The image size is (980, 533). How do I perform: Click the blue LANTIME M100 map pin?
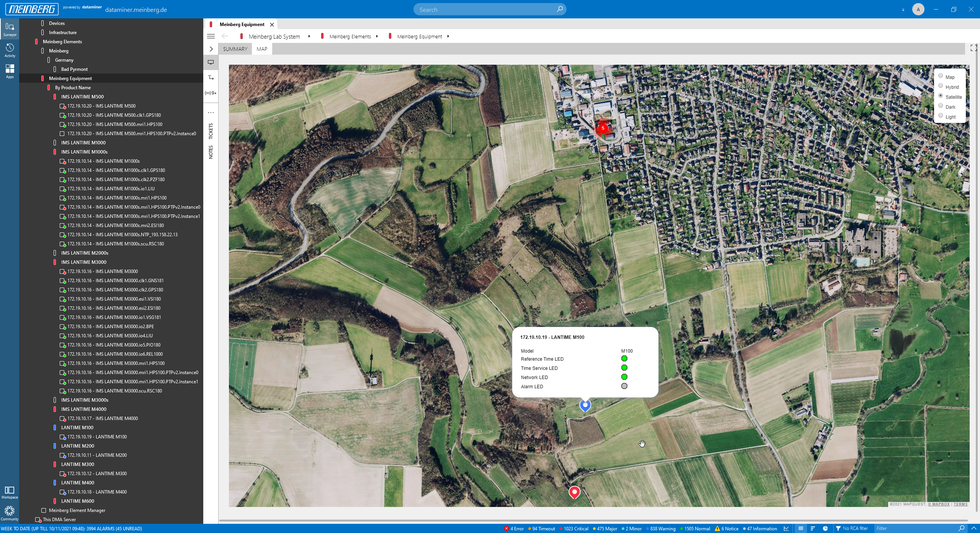coord(585,405)
